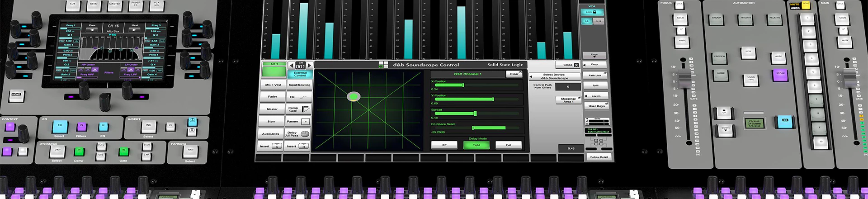
Task: Open the EQ curve view
Action: (x=298, y=97)
